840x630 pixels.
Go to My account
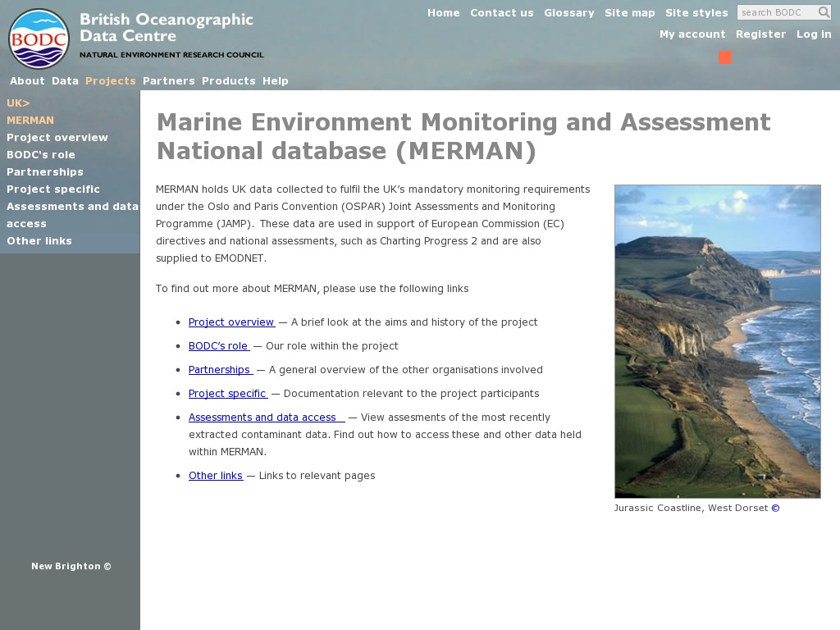(x=692, y=34)
